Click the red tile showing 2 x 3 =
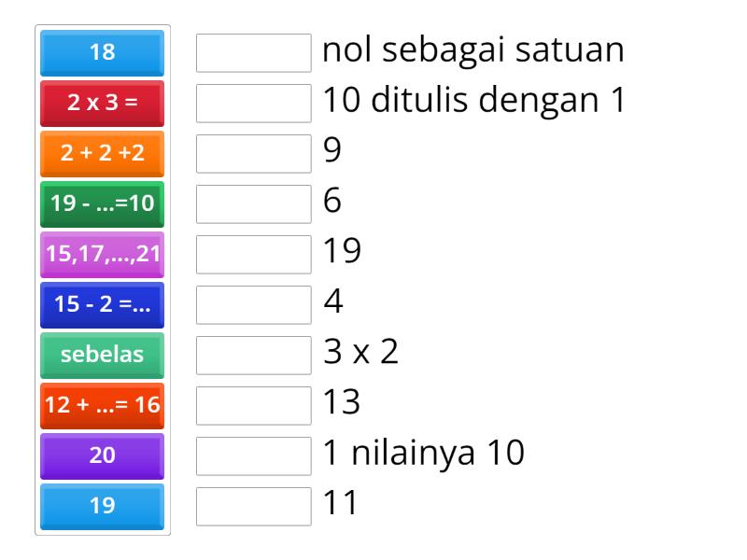 (x=102, y=104)
